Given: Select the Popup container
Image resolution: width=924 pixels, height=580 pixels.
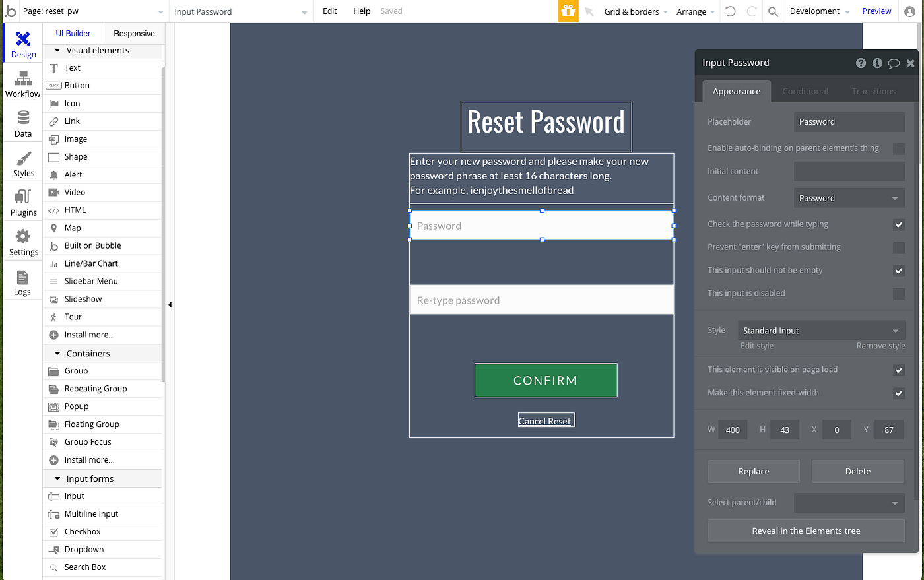Looking at the screenshot, I should tap(103, 406).
